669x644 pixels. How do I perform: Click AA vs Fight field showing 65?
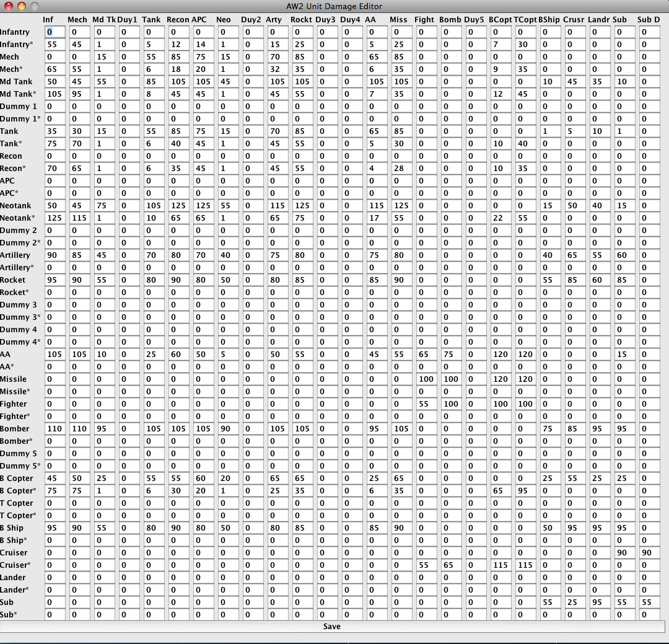[x=426, y=354]
